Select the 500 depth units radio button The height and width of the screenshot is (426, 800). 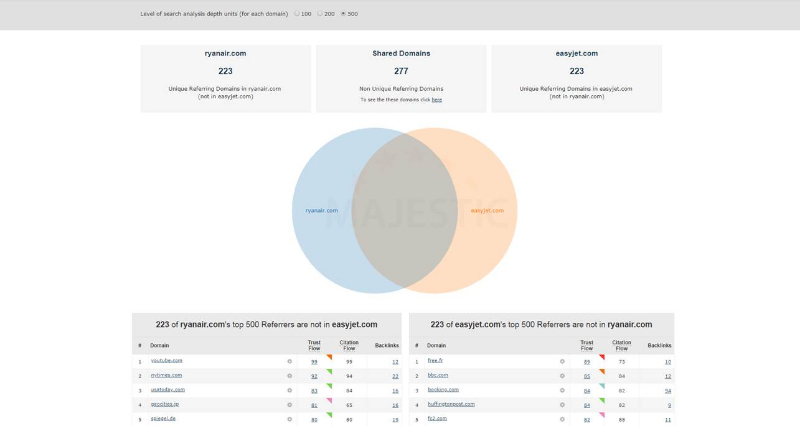(x=343, y=14)
